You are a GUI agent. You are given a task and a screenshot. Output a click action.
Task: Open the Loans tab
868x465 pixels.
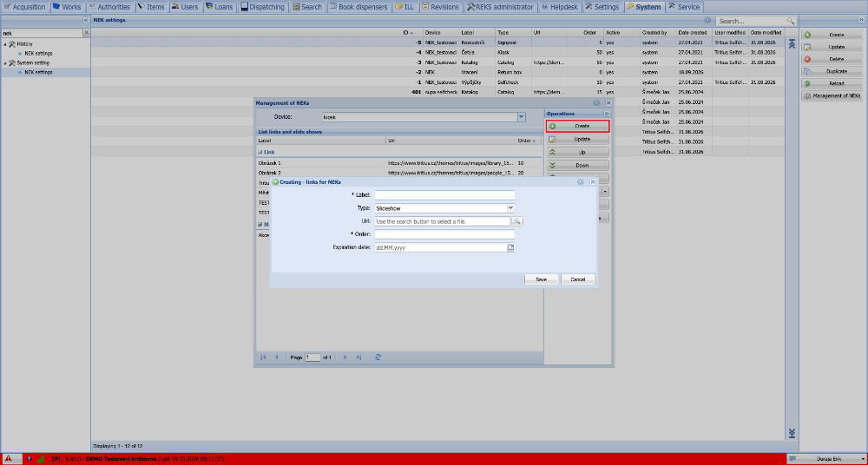tap(220, 7)
